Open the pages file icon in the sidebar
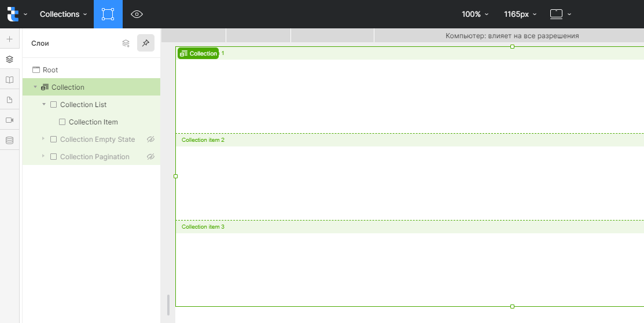Viewport: 644px width, 323px height. coord(10,100)
